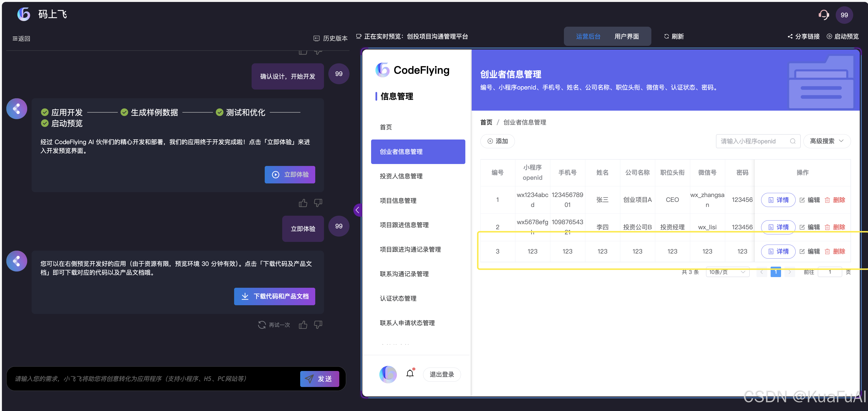Click the 退出登录 button
Viewport: 868px width, 411px height.
[x=442, y=374]
